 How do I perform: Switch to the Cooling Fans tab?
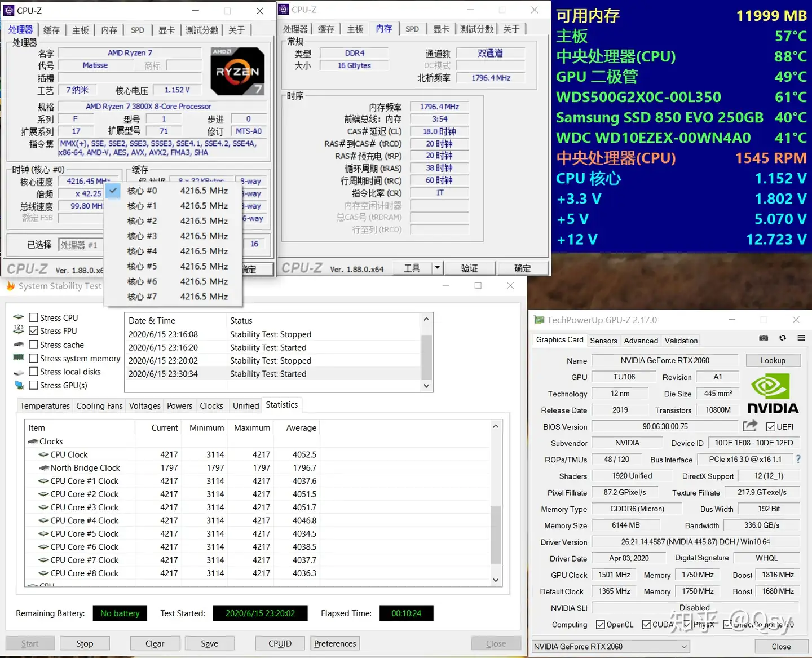point(99,405)
